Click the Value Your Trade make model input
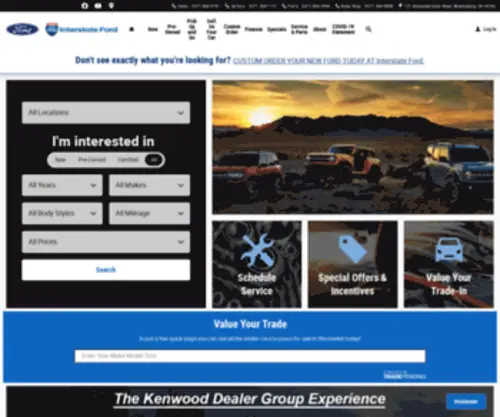500x417 pixels. pos(250,356)
